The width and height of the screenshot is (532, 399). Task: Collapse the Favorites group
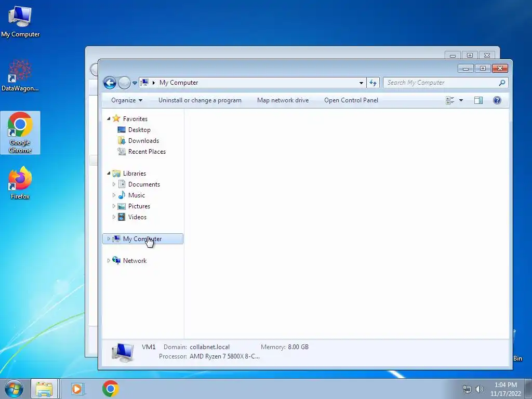pos(109,119)
